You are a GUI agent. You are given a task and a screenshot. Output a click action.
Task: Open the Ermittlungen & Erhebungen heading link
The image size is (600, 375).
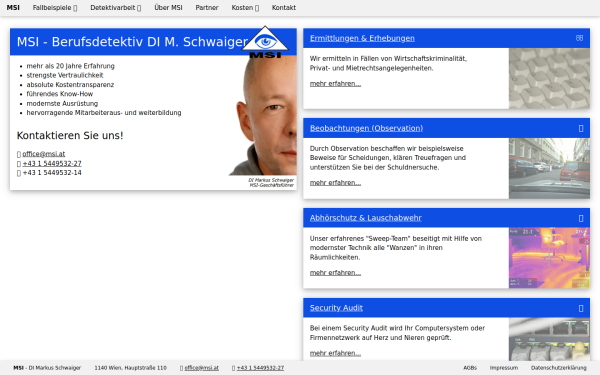[x=362, y=38]
